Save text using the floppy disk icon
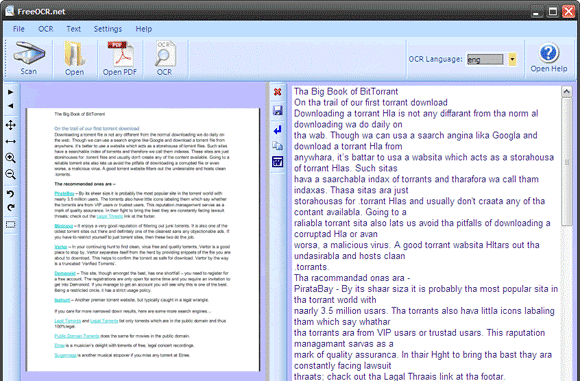Viewport: 580px width, 381px height. point(277,110)
